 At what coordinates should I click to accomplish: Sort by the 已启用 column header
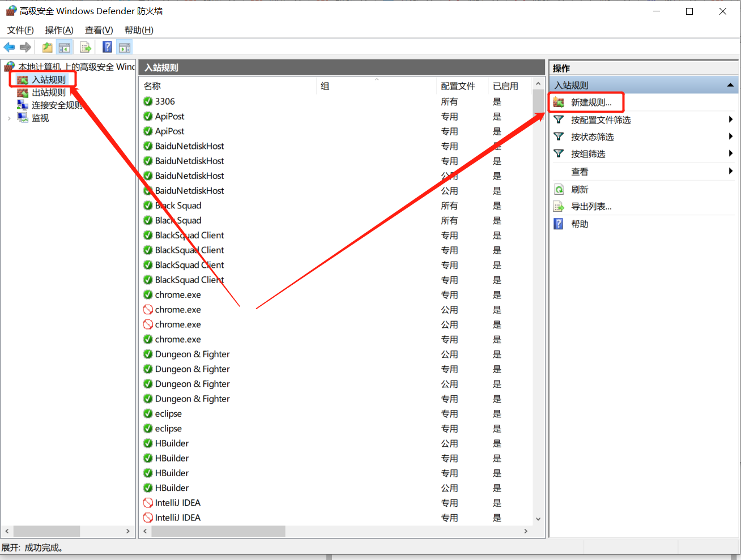(x=510, y=86)
